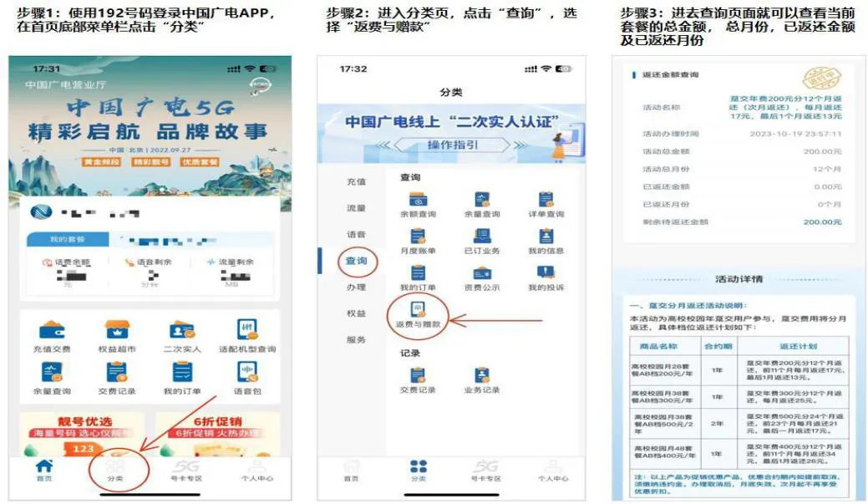Viewport: 868px width, 504px height.
Task: Tap 个人中心 tab in category screen
Action: coord(553,471)
